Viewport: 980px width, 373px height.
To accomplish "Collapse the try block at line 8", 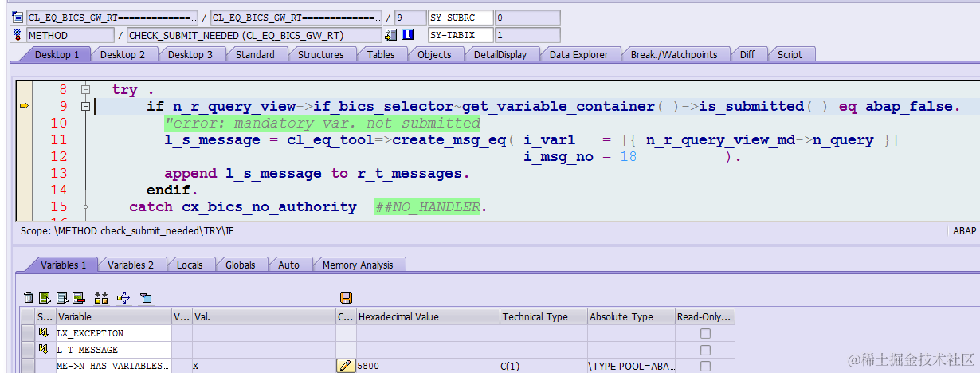I will [85, 89].
